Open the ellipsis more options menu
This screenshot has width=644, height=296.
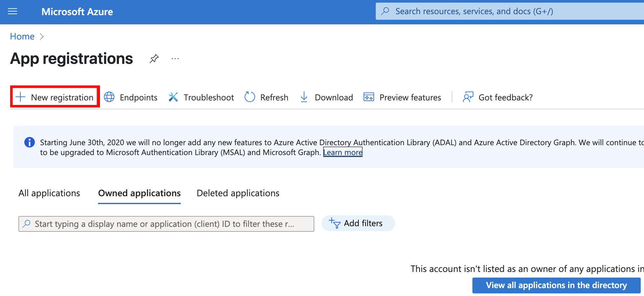(175, 59)
